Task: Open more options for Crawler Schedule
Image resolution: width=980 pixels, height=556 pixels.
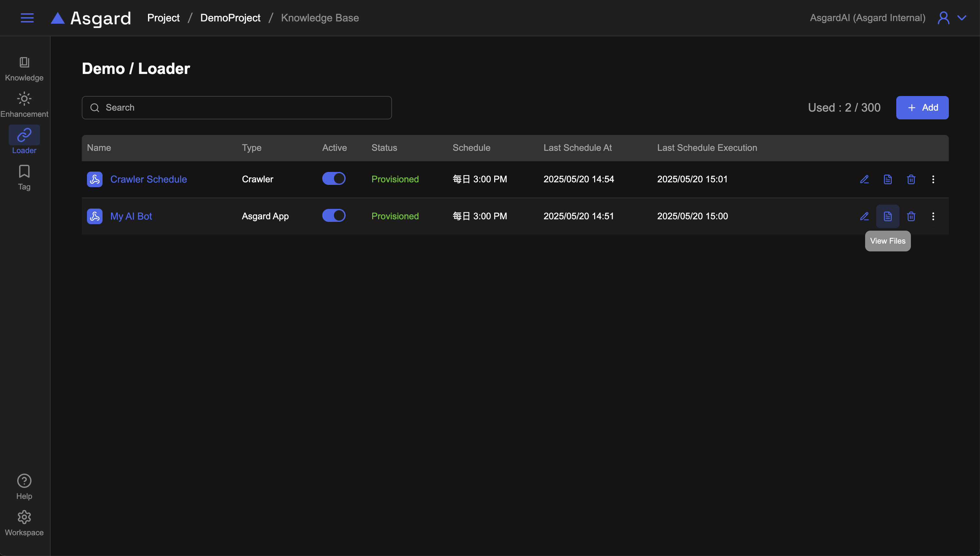Action: tap(933, 179)
